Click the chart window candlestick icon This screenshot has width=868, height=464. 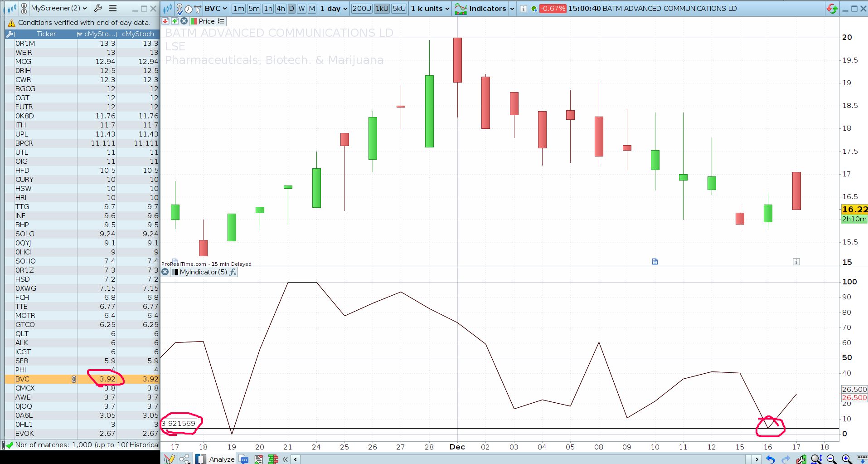pyautogui.click(x=168, y=8)
